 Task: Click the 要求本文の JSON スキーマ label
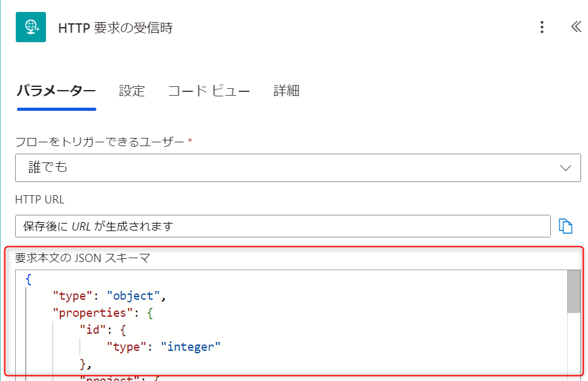pyautogui.click(x=82, y=258)
